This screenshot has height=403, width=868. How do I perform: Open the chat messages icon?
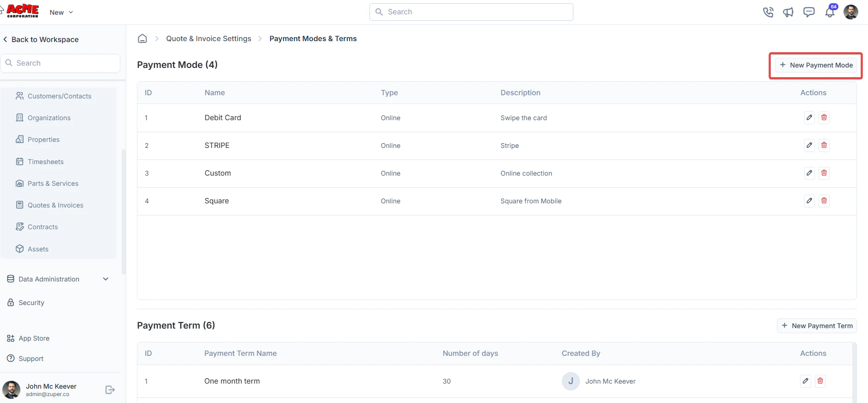click(809, 12)
